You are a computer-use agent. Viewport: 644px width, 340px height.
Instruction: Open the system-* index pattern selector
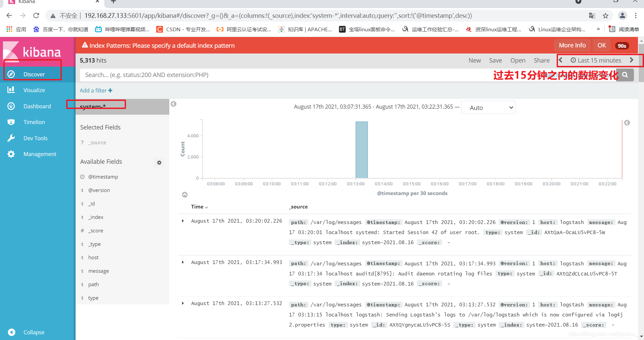122,107
